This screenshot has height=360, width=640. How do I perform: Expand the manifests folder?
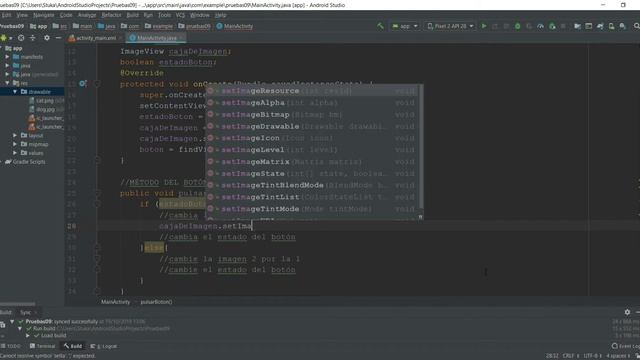tap(7, 57)
